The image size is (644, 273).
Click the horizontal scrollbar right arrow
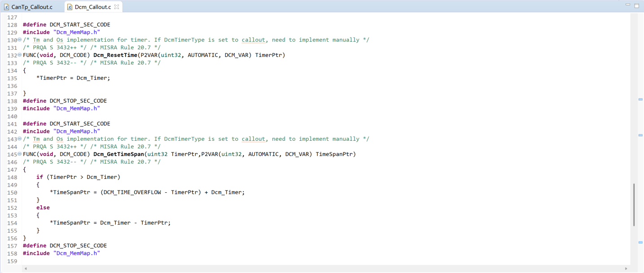[x=626, y=269]
